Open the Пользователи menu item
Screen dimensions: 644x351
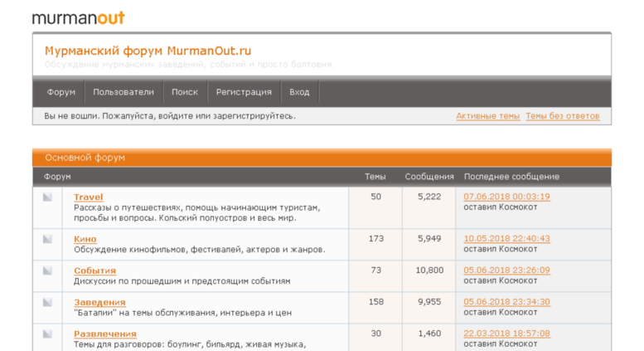pos(123,92)
